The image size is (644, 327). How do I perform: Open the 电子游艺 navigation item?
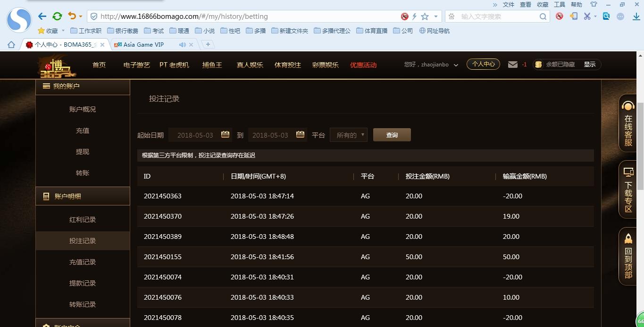137,65
